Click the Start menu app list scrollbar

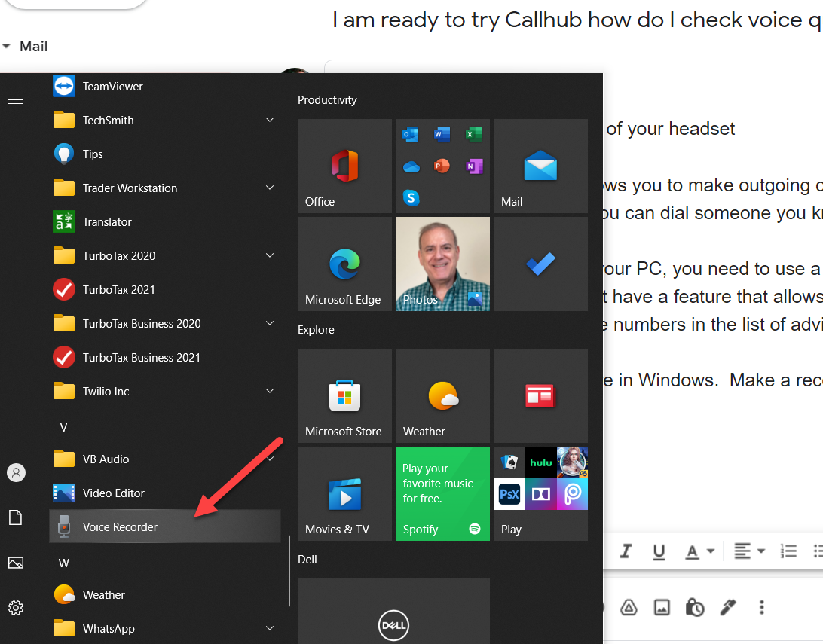[x=289, y=571]
